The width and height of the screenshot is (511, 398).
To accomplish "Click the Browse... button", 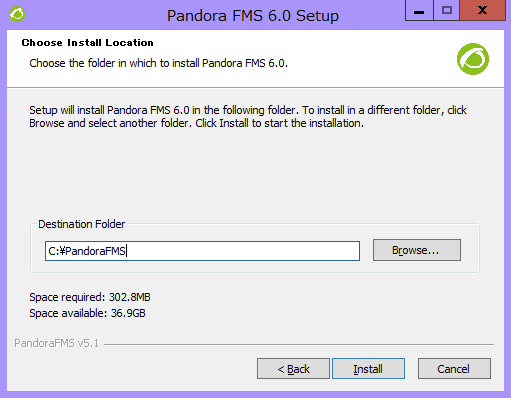I will pyautogui.click(x=417, y=250).
